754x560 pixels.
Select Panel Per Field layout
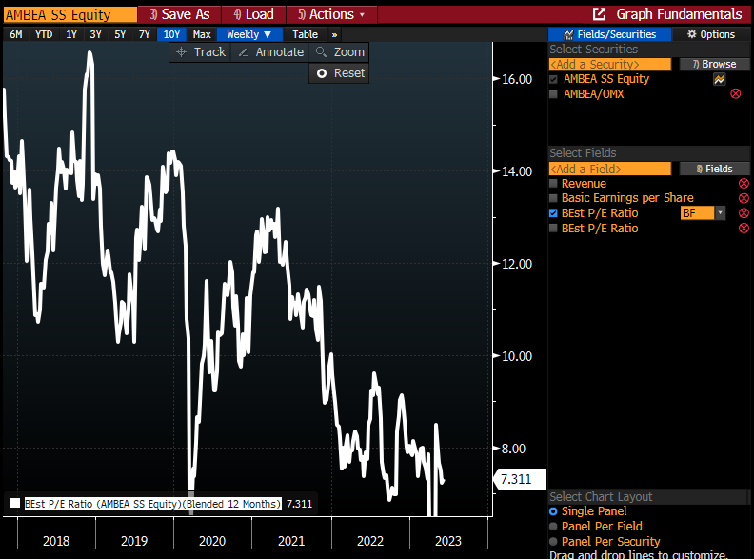click(553, 527)
